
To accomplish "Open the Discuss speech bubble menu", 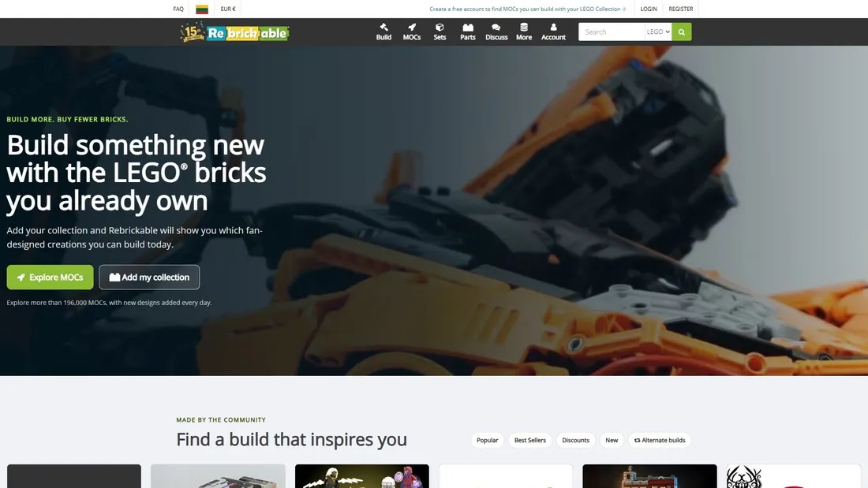I will [x=496, y=32].
